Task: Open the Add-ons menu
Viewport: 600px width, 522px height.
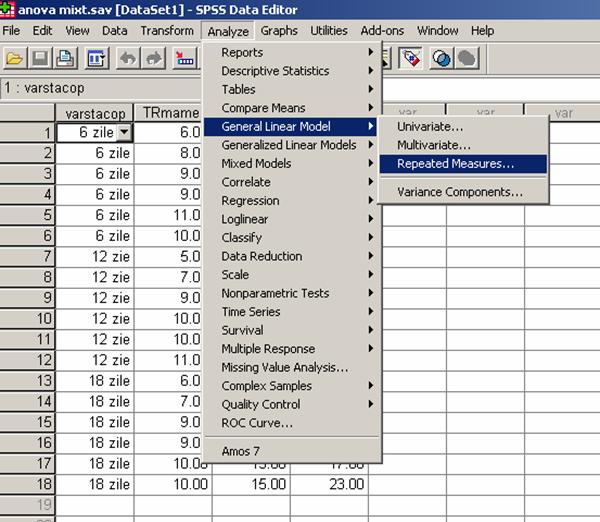Action: [382, 31]
